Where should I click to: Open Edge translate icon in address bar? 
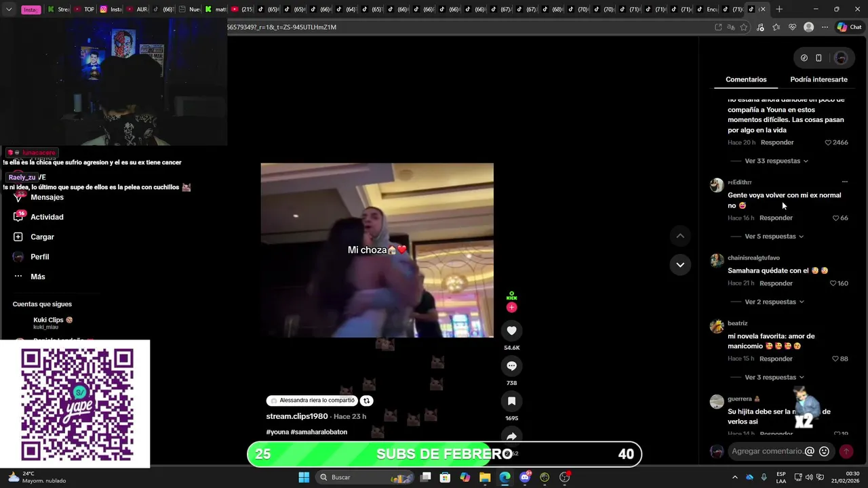coord(731,27)
